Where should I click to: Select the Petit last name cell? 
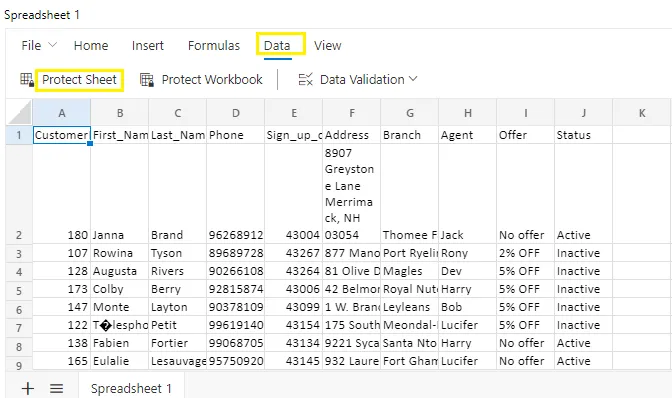(177, 325)
